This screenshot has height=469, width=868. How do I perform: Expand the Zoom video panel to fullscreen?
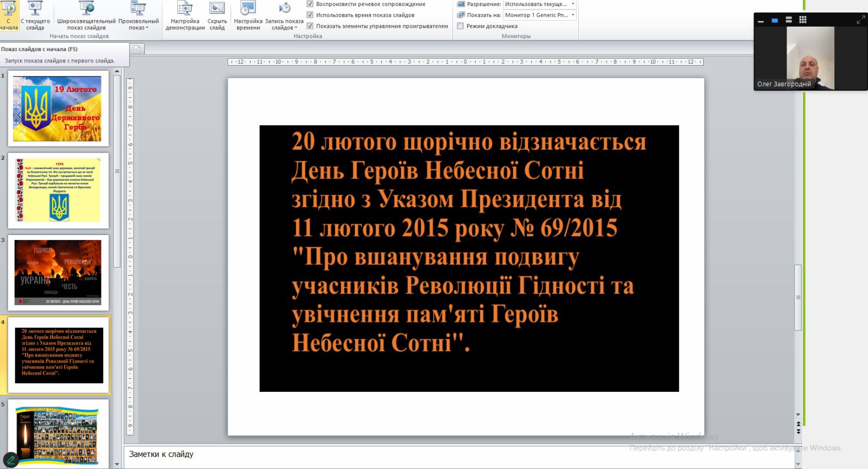pos(860,20)
